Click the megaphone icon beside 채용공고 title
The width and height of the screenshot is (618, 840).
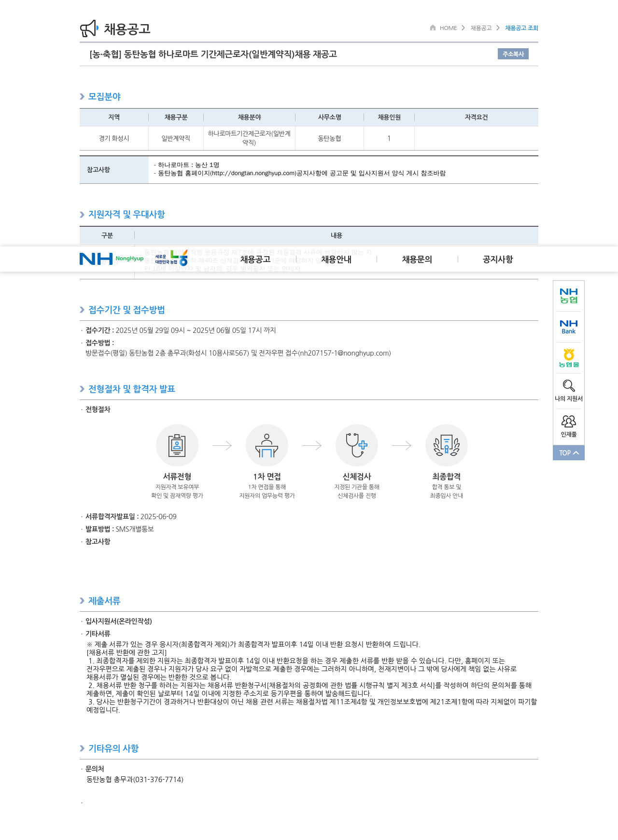(89, 28)
